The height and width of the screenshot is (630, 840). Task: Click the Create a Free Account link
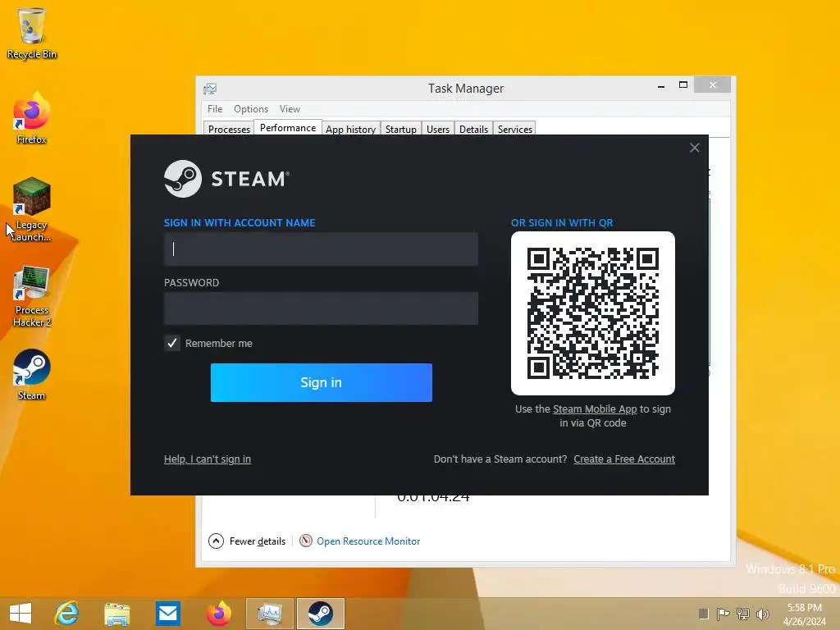click(x=624, y=459)
